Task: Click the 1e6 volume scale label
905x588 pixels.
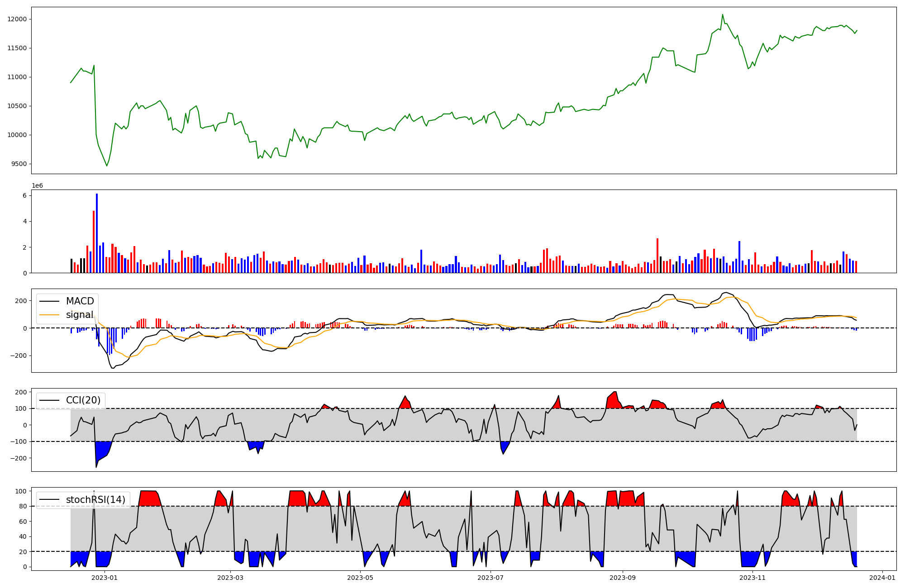Action: (37, 186)
